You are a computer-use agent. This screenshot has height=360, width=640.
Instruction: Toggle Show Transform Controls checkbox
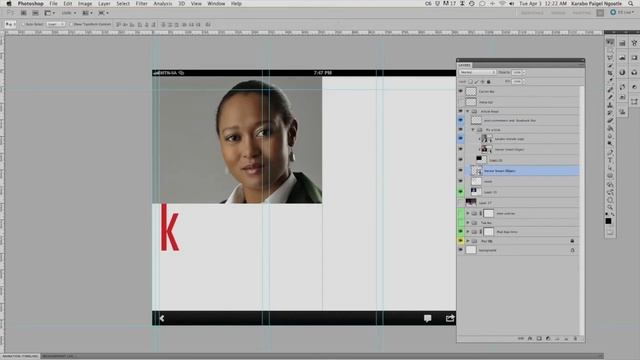click(71, 24)
